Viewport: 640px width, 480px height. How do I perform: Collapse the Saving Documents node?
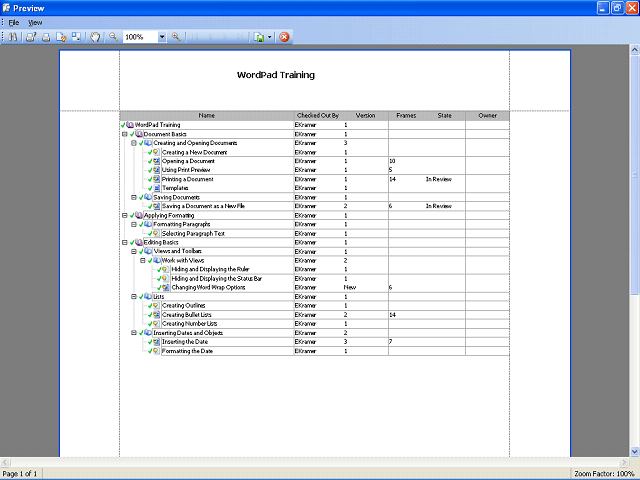coord(134,197)
